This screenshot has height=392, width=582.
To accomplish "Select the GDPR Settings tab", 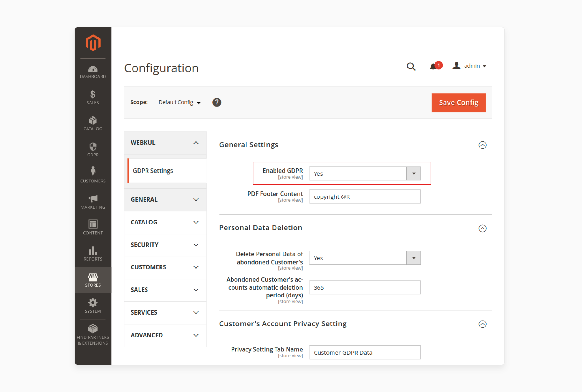I will tap(167, 171).
